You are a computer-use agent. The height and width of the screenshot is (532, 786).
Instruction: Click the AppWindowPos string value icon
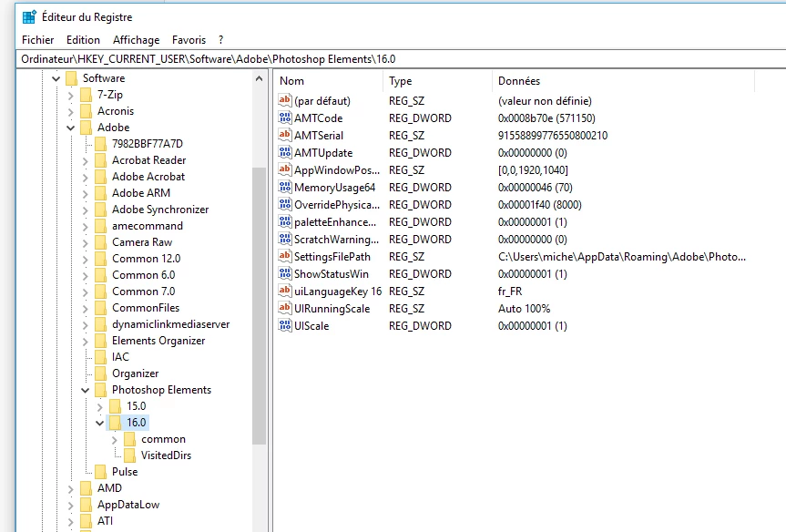(285, 169)
